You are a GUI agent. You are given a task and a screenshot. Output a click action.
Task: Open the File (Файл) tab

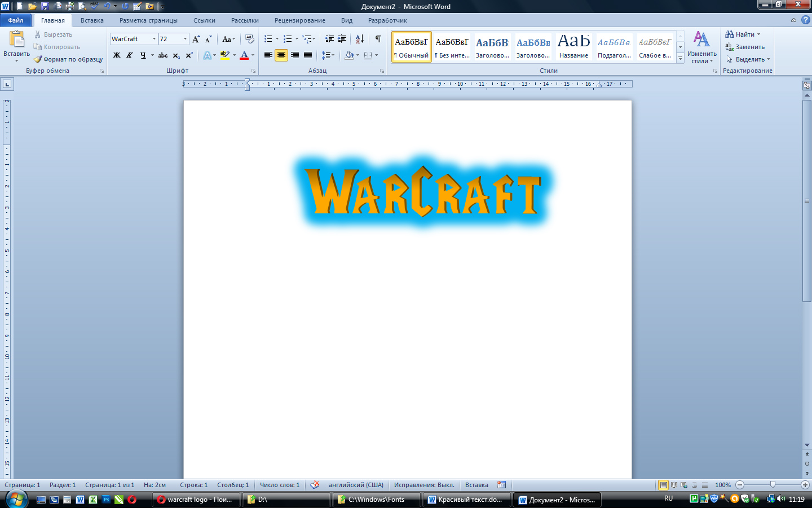16,20
